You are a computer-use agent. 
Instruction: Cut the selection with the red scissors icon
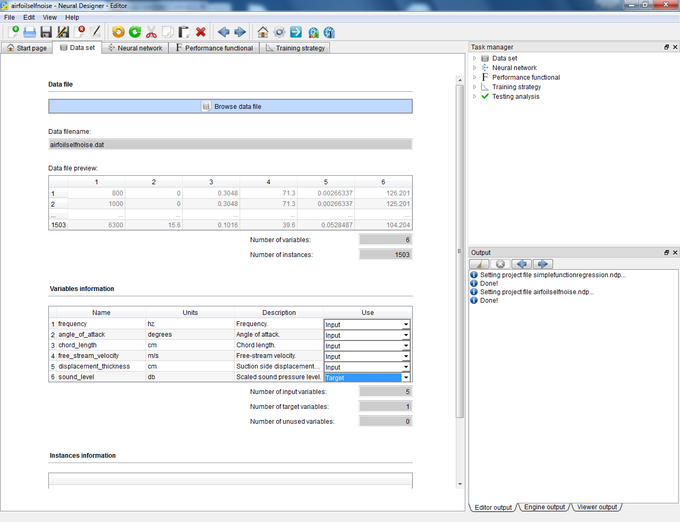(x=151, y=32)
